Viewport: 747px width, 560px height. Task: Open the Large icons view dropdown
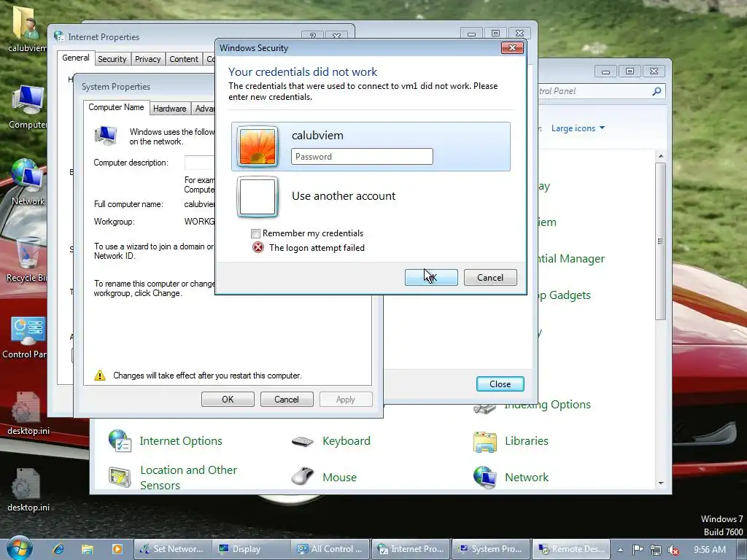click(x=578, y=128)
